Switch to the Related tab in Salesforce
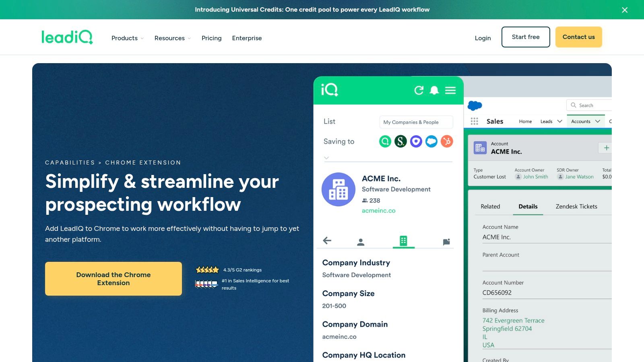Viewport: 644px width, 362px height. pos(490,206)
